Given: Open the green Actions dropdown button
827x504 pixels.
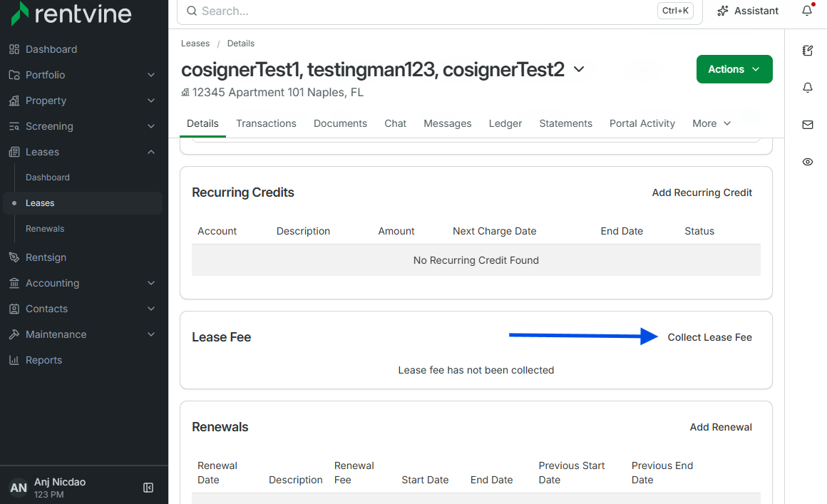Looking at the screenshot, I should click(x=734, y=69).
